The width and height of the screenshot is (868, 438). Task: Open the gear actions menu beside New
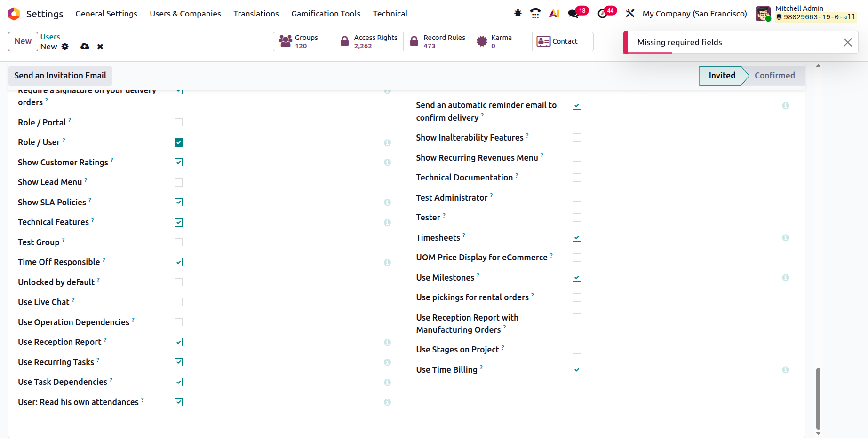(x=65, y=47)
